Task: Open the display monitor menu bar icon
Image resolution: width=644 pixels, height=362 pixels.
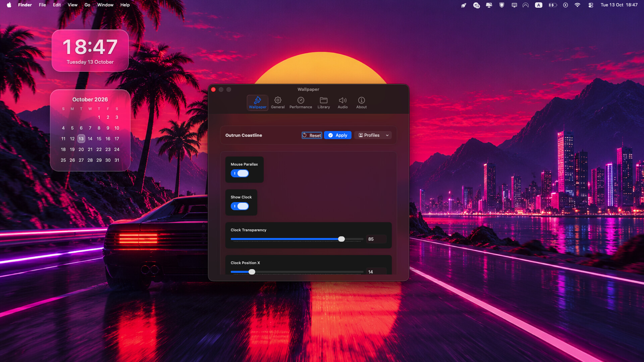Action: [x=514, y=5]
